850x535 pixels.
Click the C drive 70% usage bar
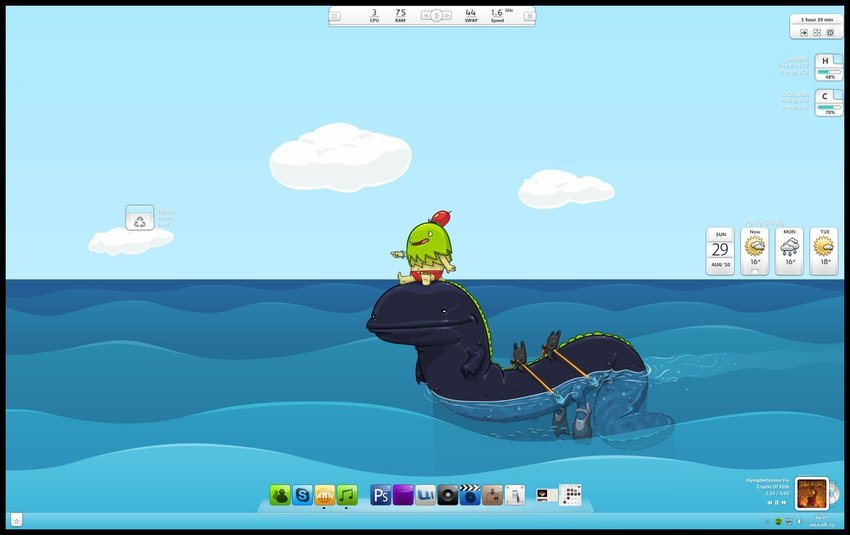point(828,107)
